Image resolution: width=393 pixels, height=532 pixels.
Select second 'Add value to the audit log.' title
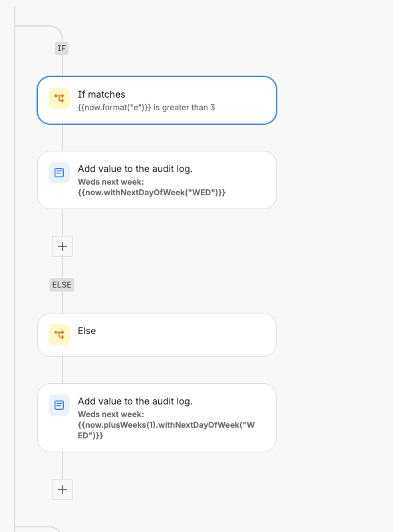[x=135, y=401]
